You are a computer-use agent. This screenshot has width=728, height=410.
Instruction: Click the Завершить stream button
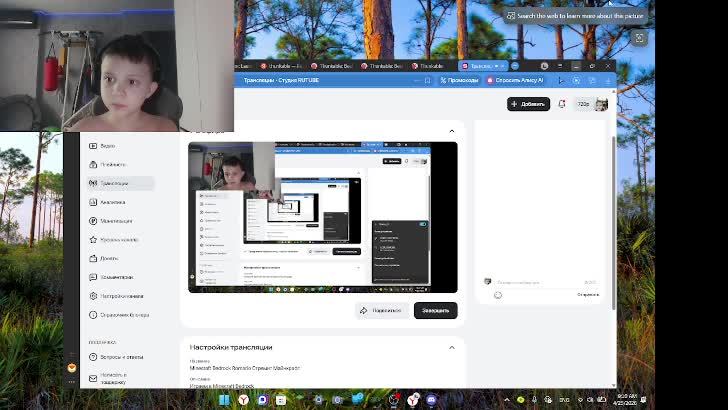tap(436, 310)
